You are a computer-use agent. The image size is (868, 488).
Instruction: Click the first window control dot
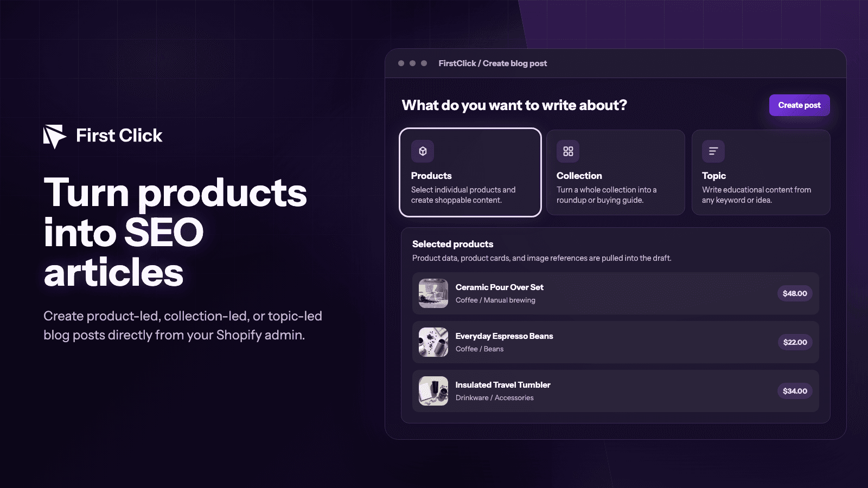(401, 63)
